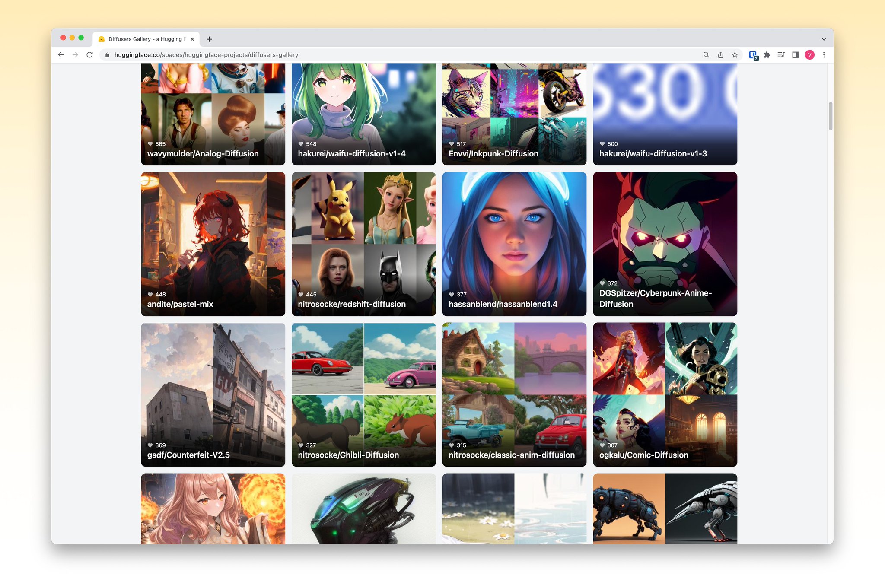
Task: Toggle the side panel icon
Action: (x=795, y=55)
